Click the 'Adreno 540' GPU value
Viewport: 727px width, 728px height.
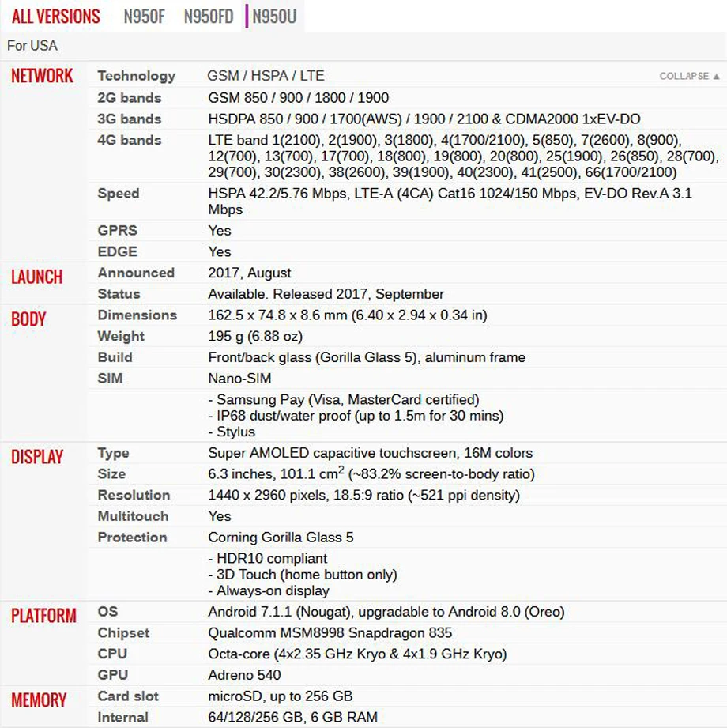[245, 675]
